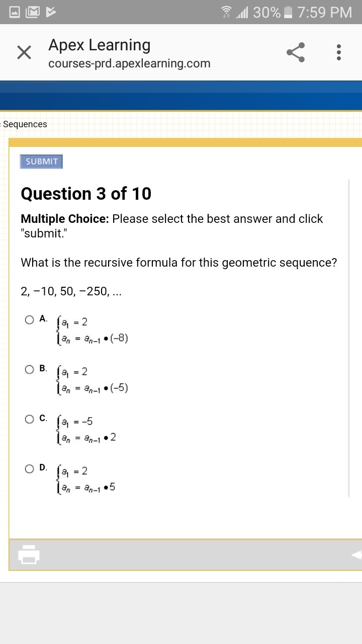Click the back arrow at bottom right

pyautogui.click(x=356, y=554)
